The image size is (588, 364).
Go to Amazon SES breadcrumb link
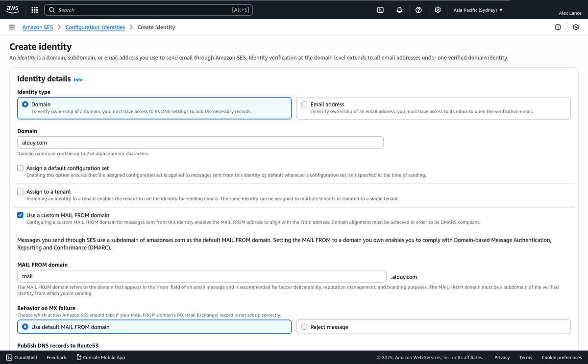(38, 27)
